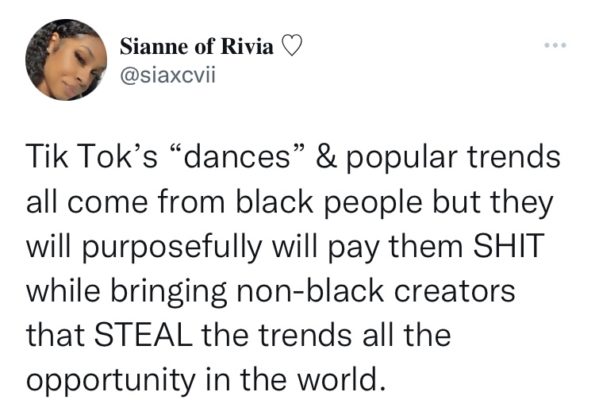The width and height of the screenshot is (595, 415).
Task: Click the phrase pay them
Action: click(x=395, y=248)
